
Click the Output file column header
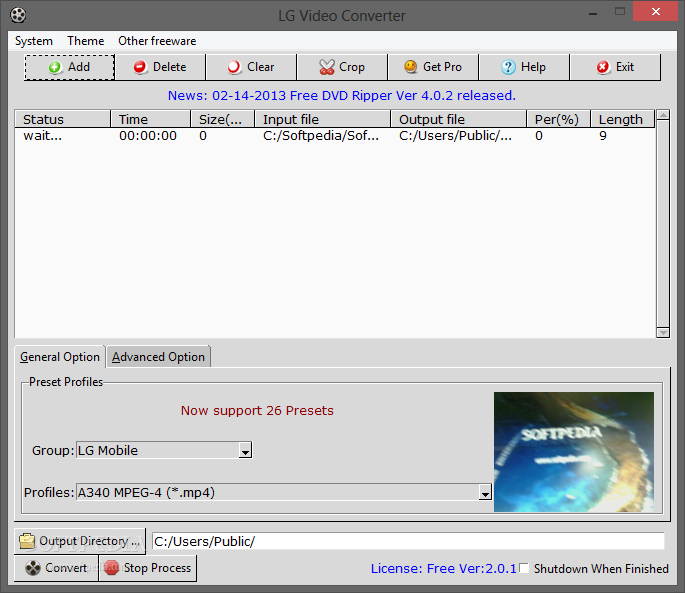point(458,119)
